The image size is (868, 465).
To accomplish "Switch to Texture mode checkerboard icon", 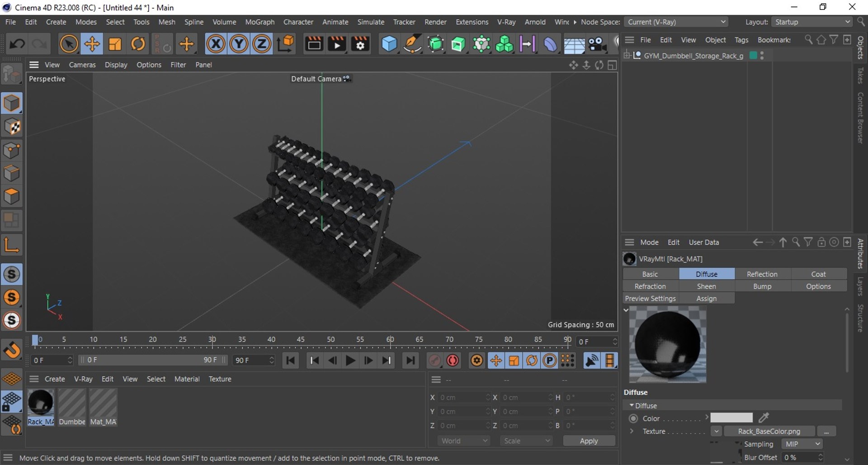I will [12, 127].
